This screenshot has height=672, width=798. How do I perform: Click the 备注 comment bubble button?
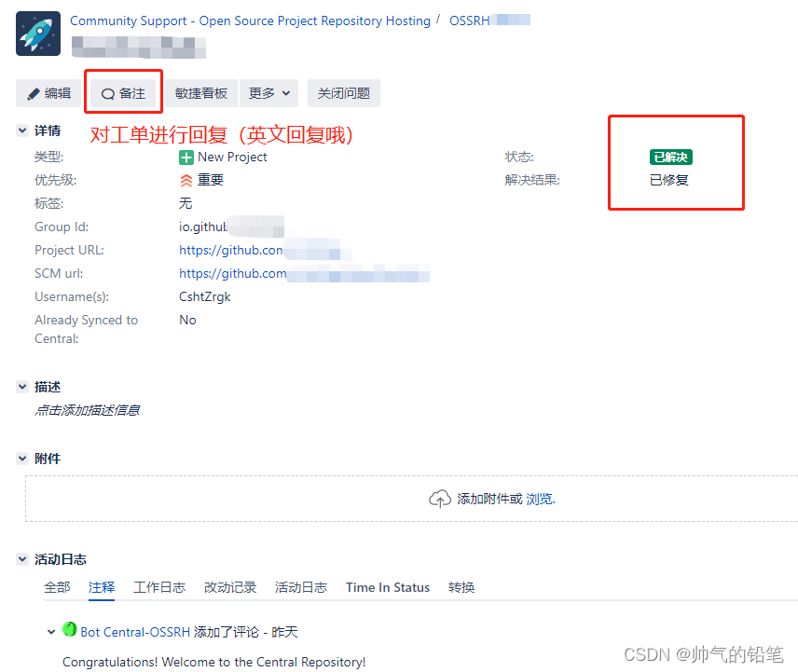point(123,93)
